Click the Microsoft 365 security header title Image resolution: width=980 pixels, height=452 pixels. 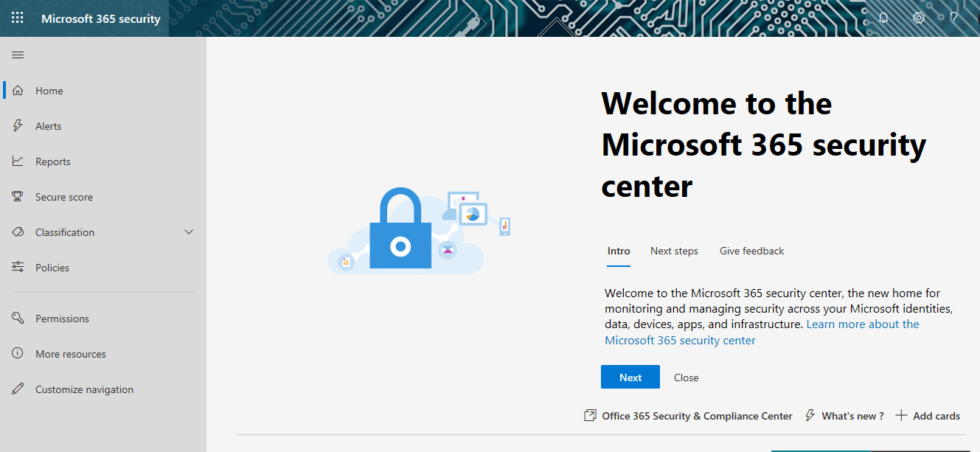coord(101,18)
